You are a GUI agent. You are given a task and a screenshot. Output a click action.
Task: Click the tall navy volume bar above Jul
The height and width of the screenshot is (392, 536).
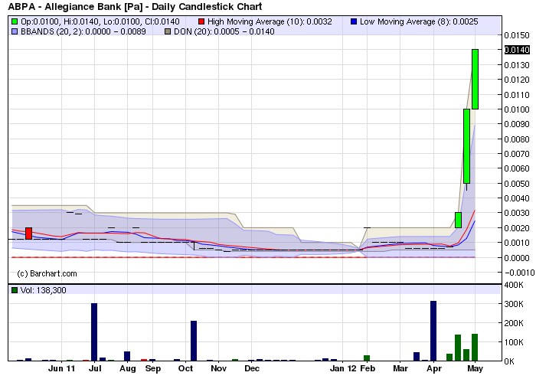tap(94, 332)
